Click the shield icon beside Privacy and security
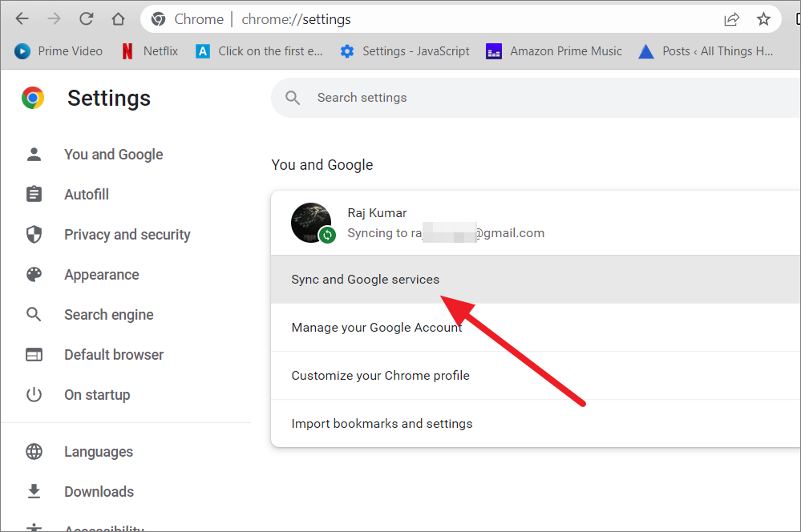The width and height of the screenshot is (801, 532). coord(34,234)
